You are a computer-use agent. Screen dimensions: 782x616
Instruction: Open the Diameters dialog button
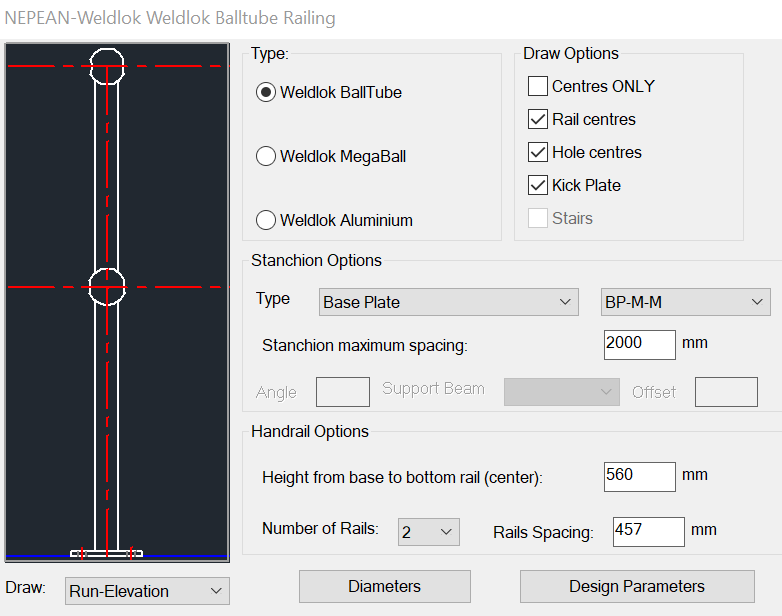(385, 586)
